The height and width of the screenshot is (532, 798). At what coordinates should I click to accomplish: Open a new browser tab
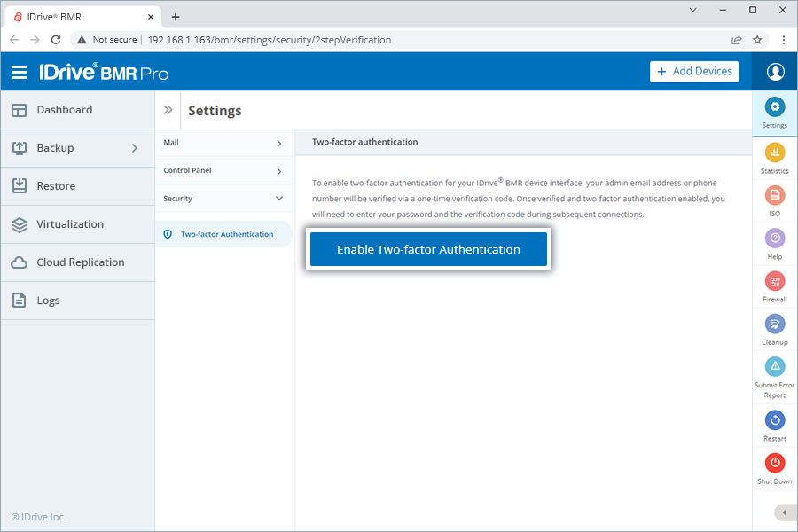(x=176, y=17)
